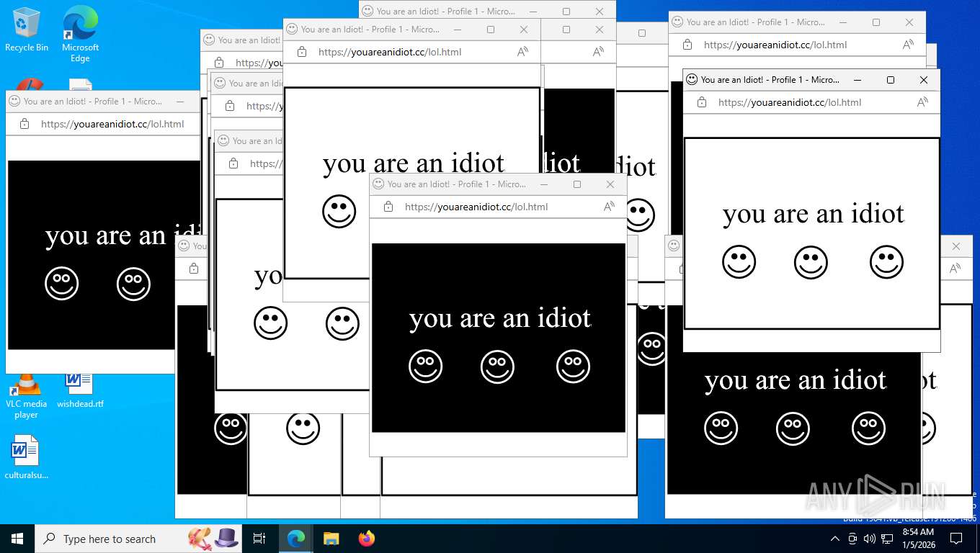Click lock icon in one-smiley white-page window
This screenshot has width=980, height=553.
[x=302, y=52]
